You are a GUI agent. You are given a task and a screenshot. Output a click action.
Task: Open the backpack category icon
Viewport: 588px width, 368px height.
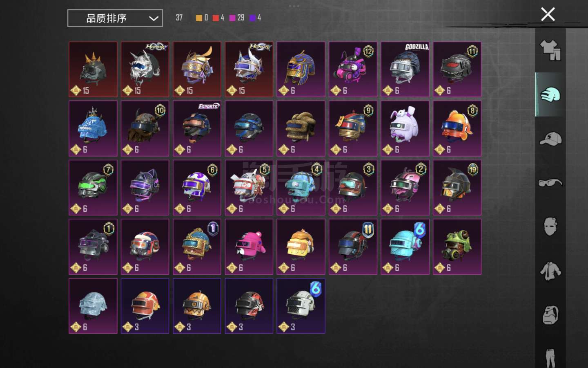(x=550, y=315)
